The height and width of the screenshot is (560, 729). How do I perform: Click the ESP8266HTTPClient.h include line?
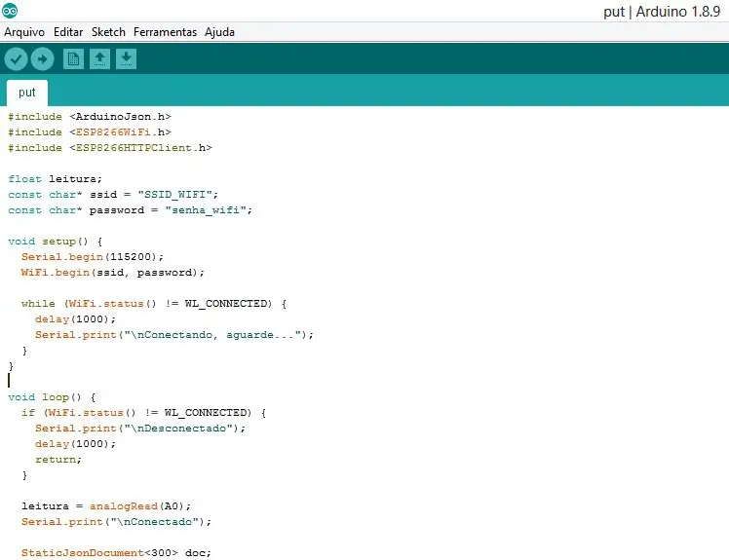coord(110,148)
